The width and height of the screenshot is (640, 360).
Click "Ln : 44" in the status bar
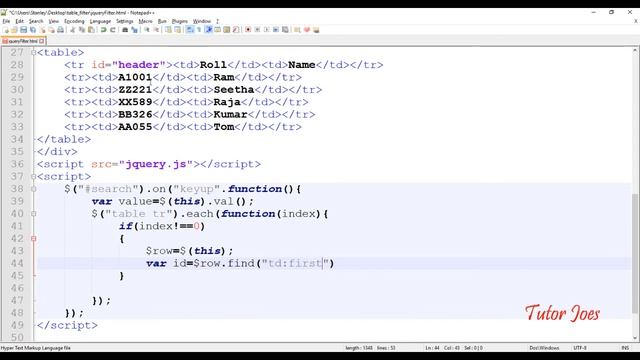click(432, 348)
